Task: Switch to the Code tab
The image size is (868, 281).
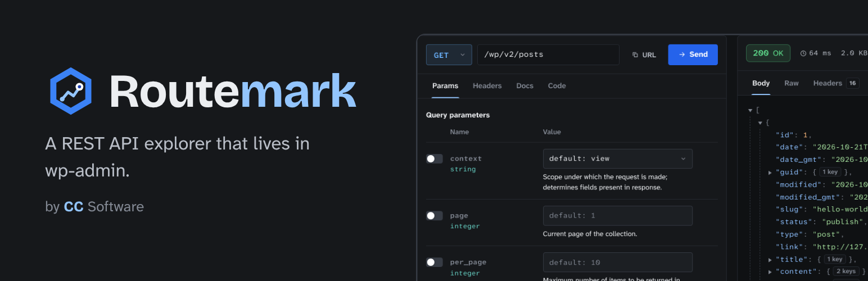Action: (557, 86)
